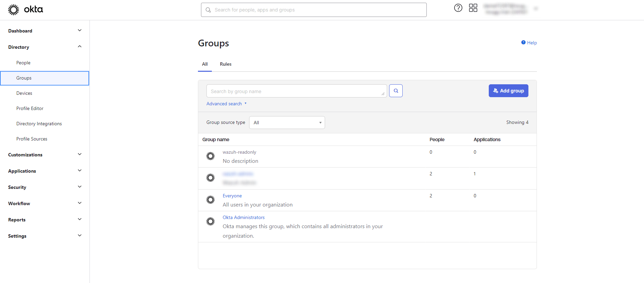Click the blue Help icon link
Viewport: 644px width, 283px height.
pyautogui.click(x=529, y=43)
